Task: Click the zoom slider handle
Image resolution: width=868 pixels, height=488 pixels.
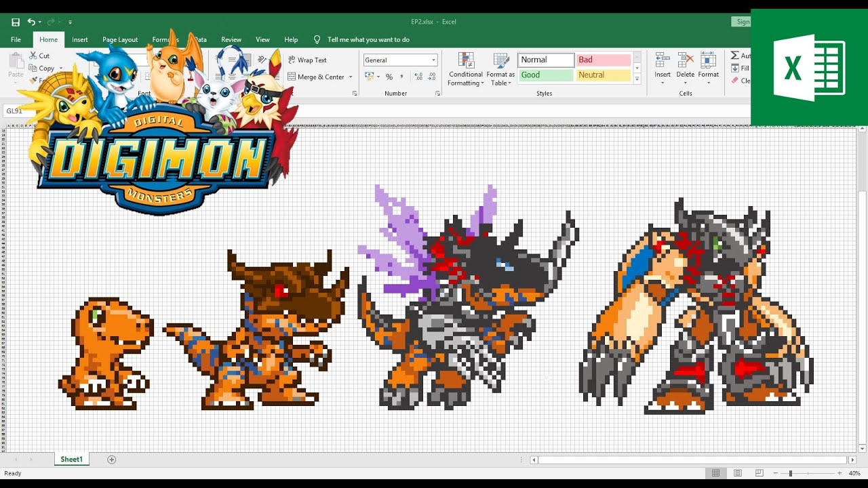Action: (790, 473)
